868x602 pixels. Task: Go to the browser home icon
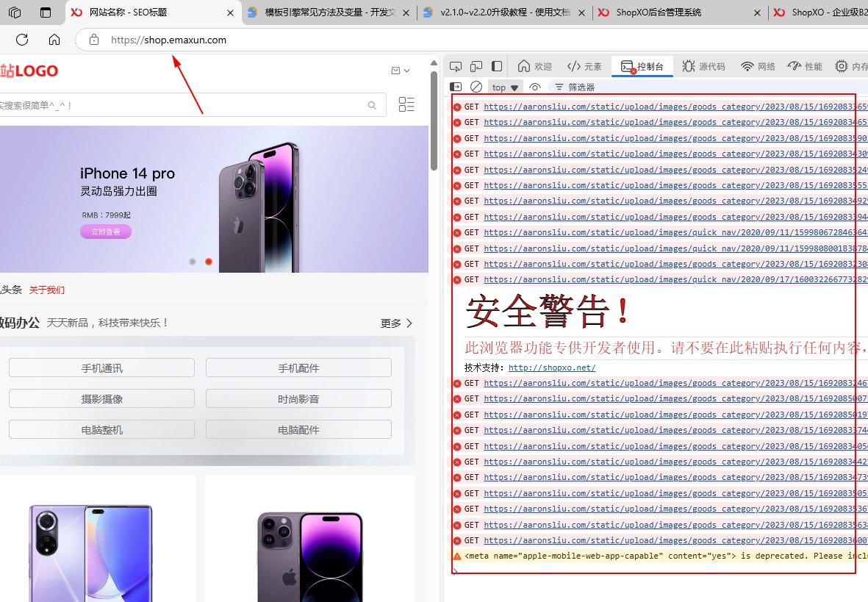click(x=54, y=39)
